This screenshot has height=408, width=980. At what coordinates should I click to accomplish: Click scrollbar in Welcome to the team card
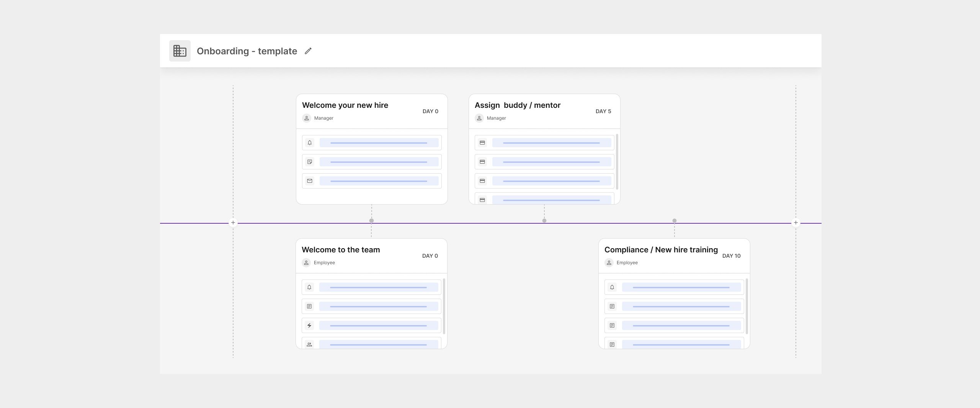(x=444, y=306)
